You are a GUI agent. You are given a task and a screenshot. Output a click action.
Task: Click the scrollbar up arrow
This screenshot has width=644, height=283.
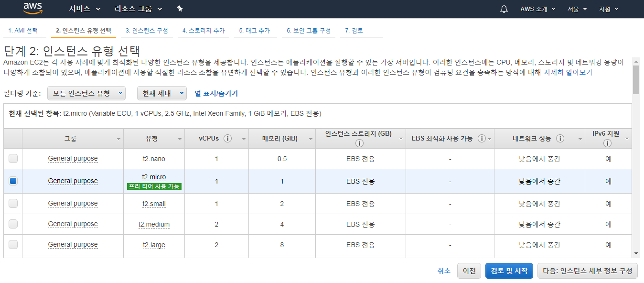[636, 61]
